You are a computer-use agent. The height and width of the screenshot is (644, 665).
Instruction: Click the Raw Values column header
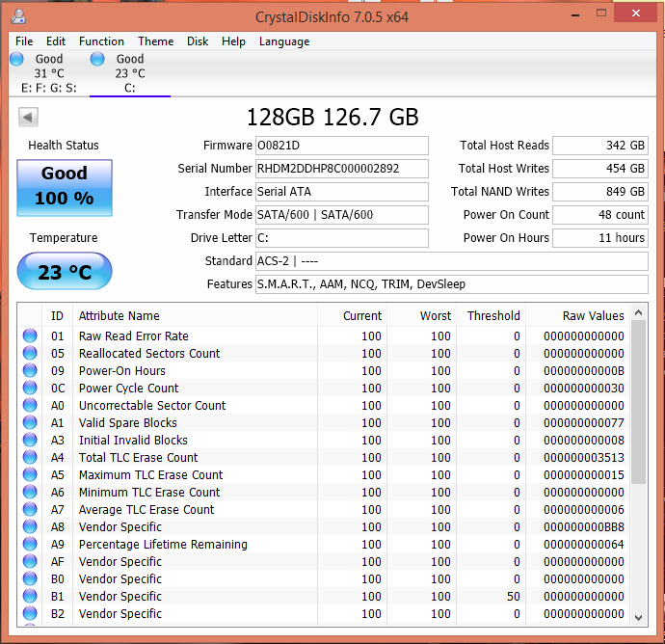coord(577,315)
